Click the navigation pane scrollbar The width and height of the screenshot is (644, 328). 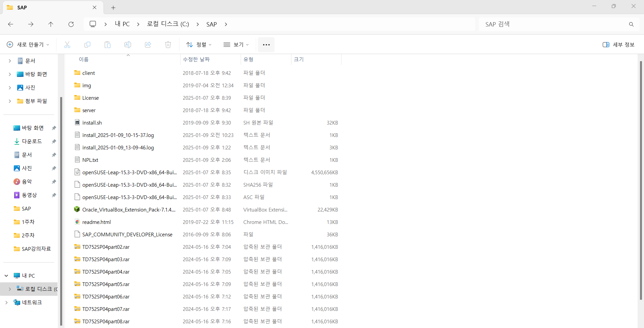[x=61, y=211]
